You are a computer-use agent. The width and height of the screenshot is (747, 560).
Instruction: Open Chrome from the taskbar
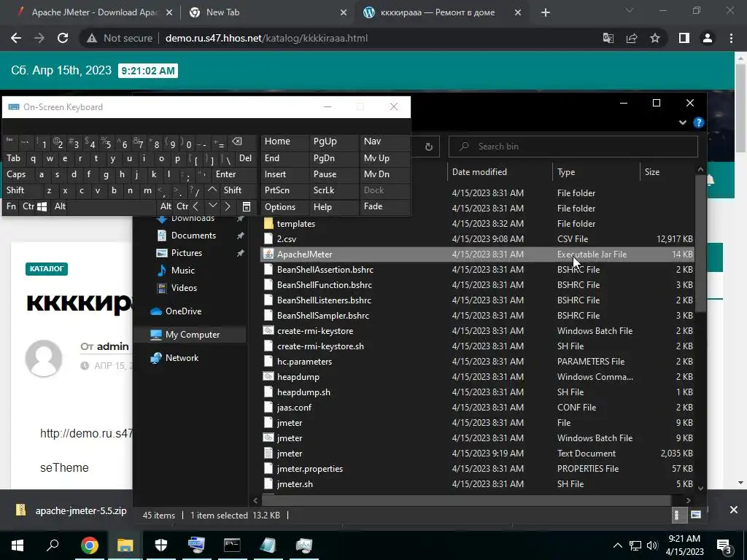pos(90,545)
